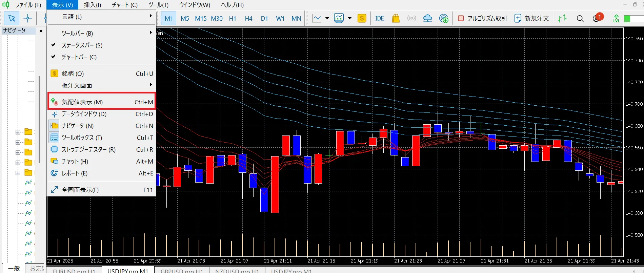This screenshot has width=644, height=273.
Task: Uncheck チャートバー (C) in the menu
Action: pyautogui.click(x=102, y=57)
